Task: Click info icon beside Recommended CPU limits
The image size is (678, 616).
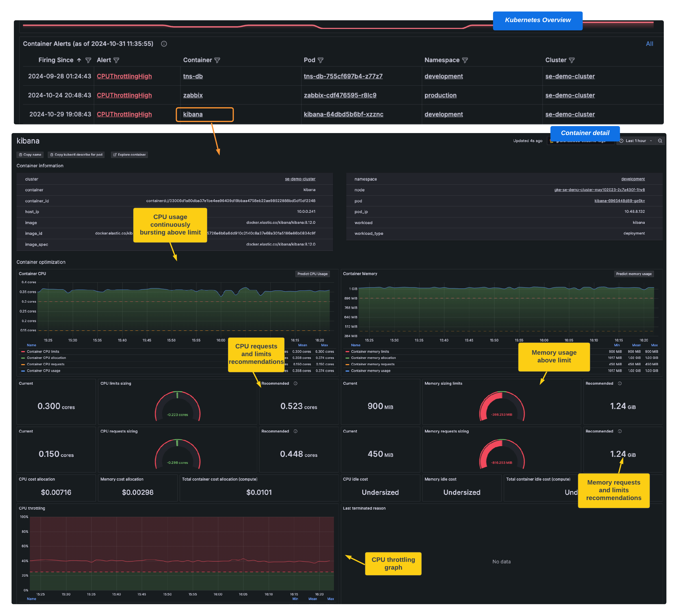Action: point(296,383)
